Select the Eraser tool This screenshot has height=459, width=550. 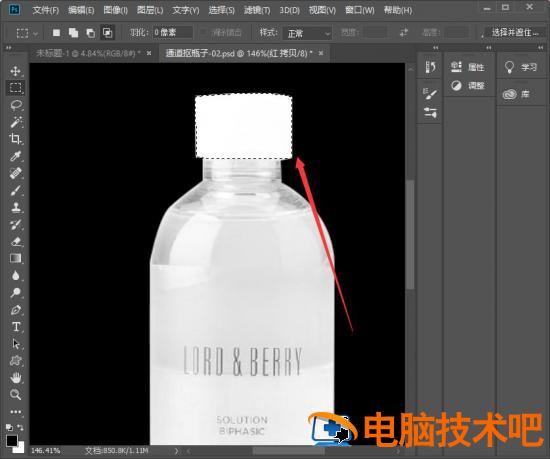click(15, 242)
